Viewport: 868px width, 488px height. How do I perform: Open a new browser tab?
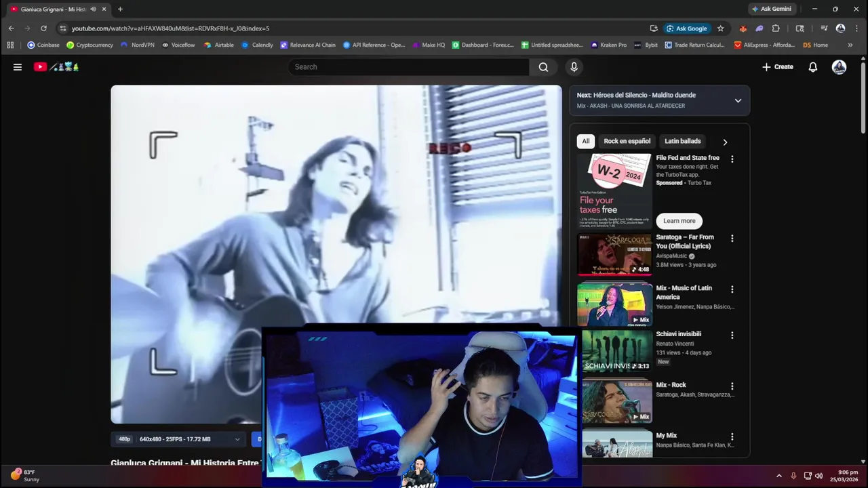[120, 9]
